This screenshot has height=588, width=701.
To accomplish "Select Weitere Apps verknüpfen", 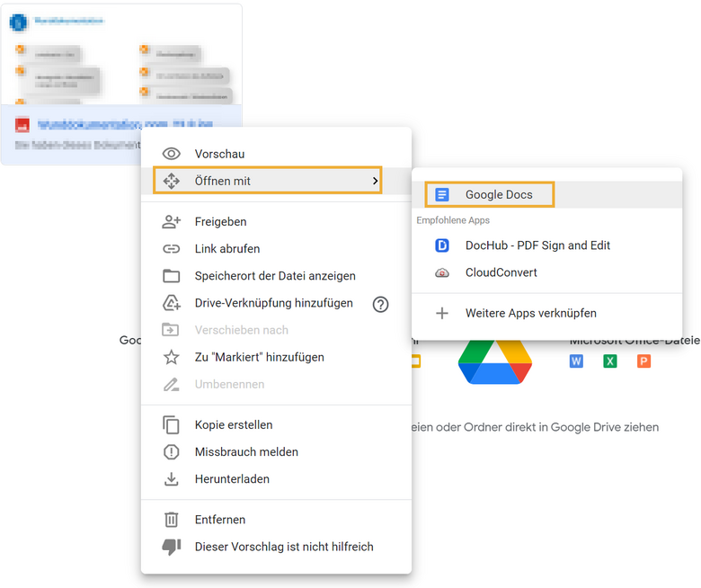I will point(547,313).
